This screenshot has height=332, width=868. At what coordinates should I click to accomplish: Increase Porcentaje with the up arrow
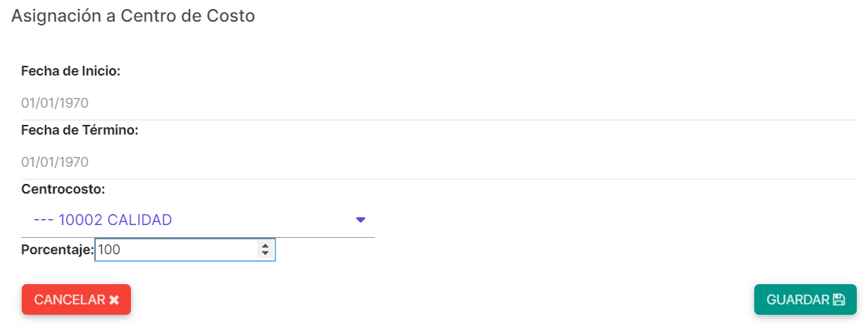tap(265, 246)
